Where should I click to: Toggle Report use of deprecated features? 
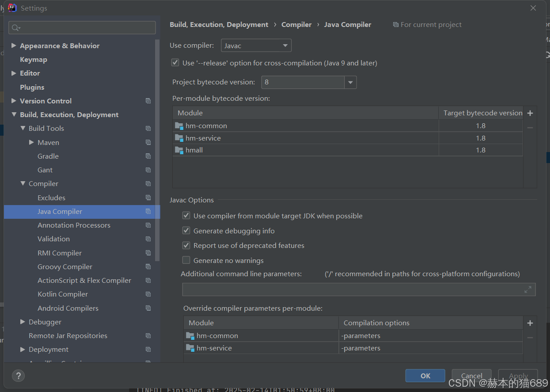(x=186, y=245)
